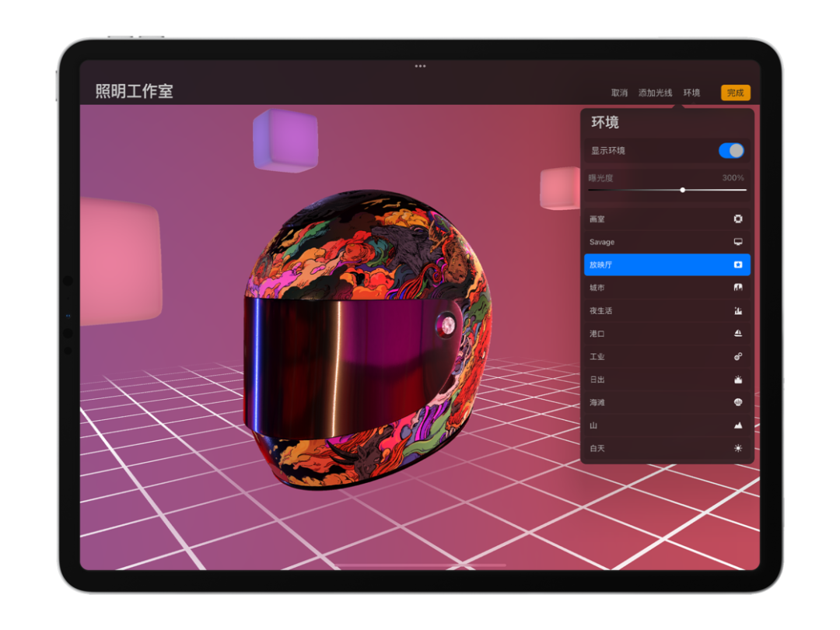Click 添加光线 to add a light
The image size is (840, 630).
[x=655, y=93]
